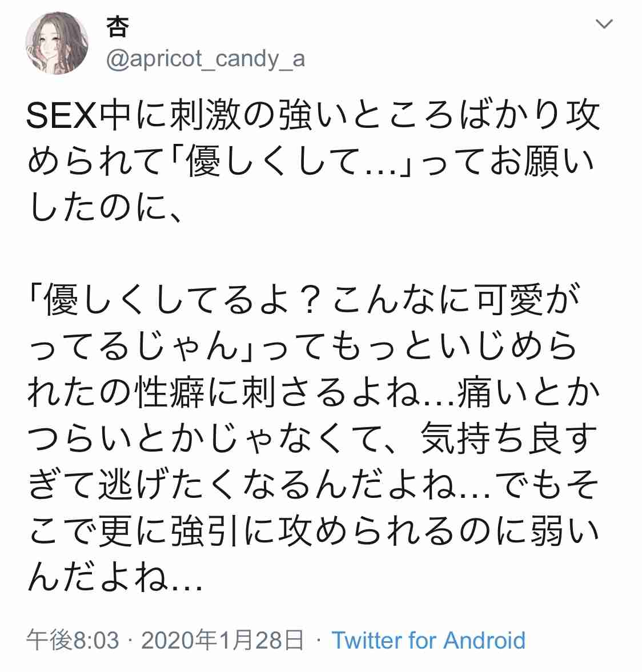This screenshot has width=642, height=672.
Task: Click the display name 杏
Action: [x=117, y=27]
